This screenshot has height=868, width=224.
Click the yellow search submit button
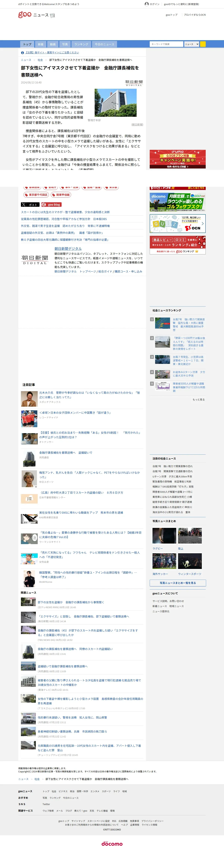tap(203, 44)
